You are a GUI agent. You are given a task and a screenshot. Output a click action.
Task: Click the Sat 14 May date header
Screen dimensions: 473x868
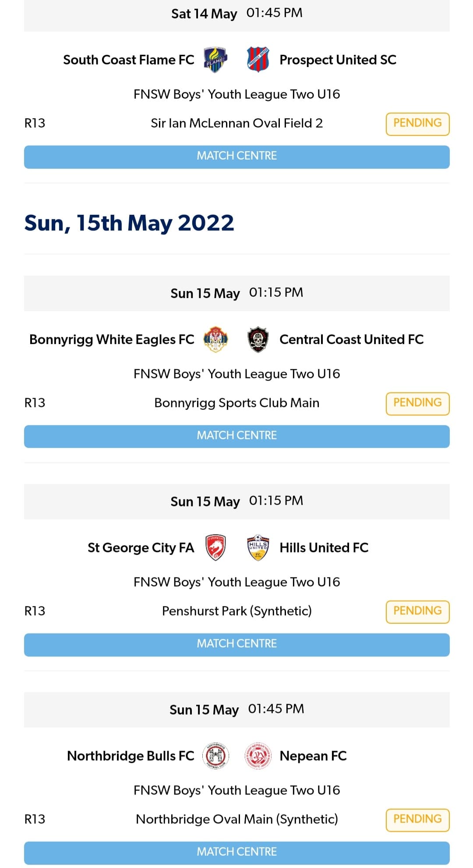204,13
